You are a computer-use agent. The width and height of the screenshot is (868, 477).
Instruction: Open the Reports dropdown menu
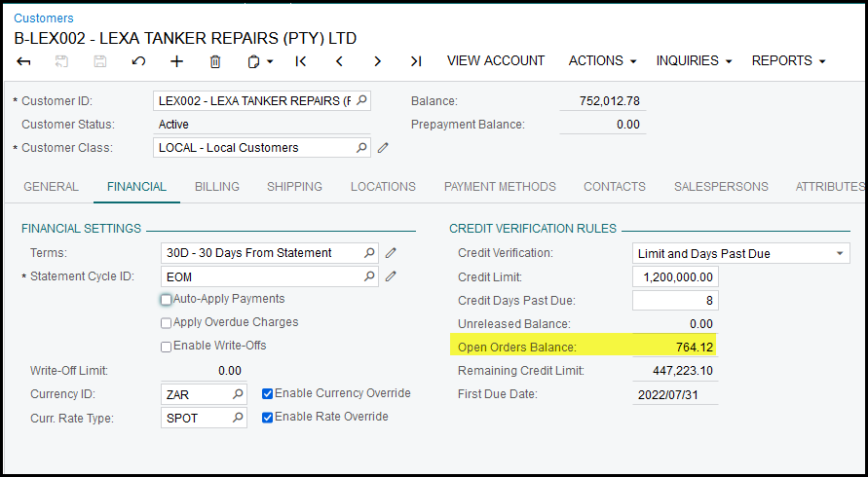[x=788, y=61]
